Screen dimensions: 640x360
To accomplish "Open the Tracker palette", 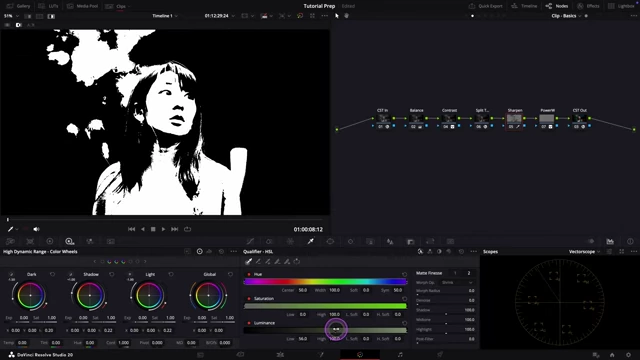I will [x=350, y=241].
